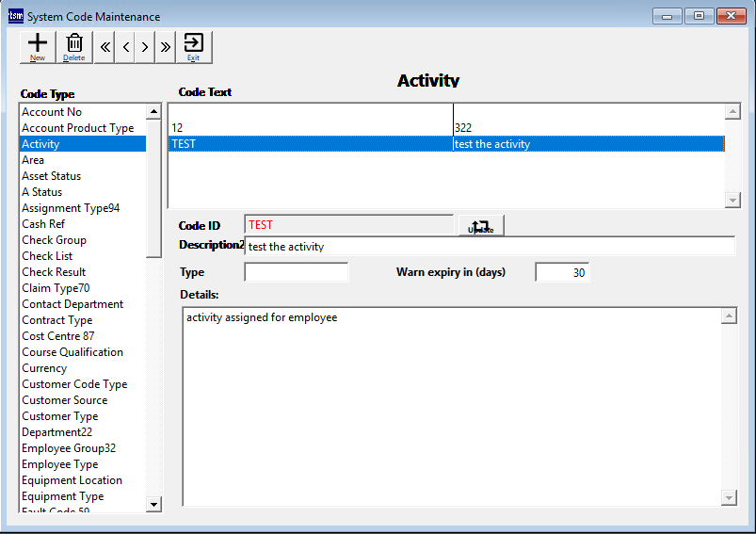Jump to first record with double-left arrow
The height and width of the screenshot is (534, 756).
(105, 47)
